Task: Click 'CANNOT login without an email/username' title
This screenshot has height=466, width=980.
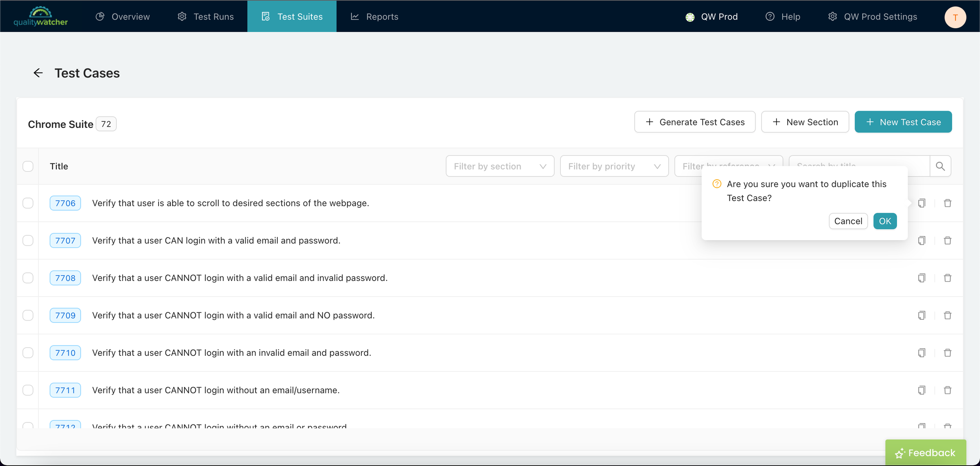Action: pyautogui.click(x=216, y=390)
